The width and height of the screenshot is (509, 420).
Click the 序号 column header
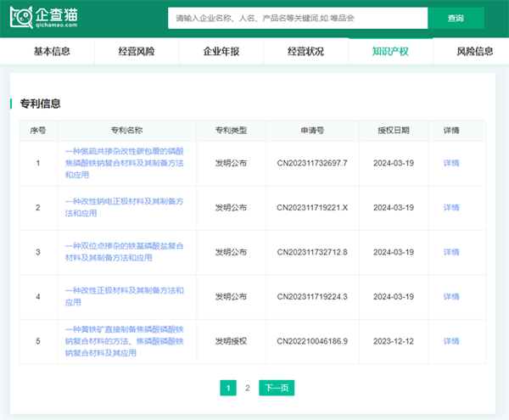tap(38, 131)
